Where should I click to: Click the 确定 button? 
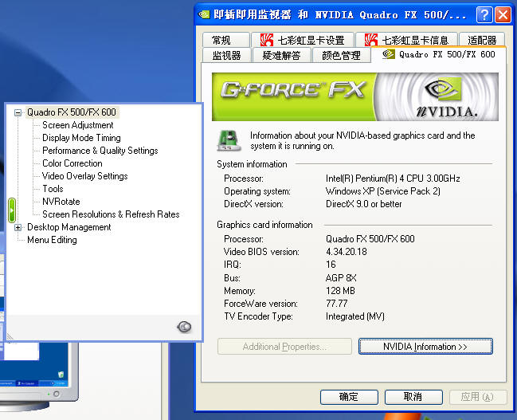pos(349,397)
